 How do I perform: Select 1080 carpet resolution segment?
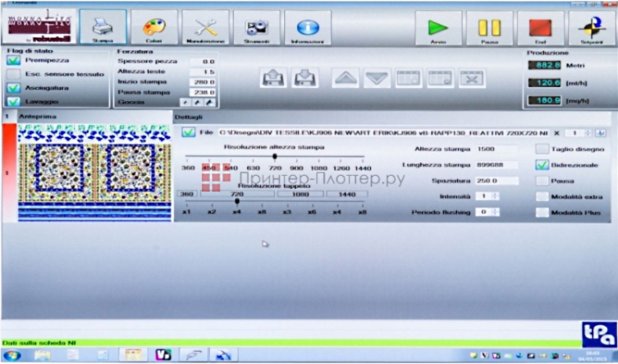tap(300, 194)
